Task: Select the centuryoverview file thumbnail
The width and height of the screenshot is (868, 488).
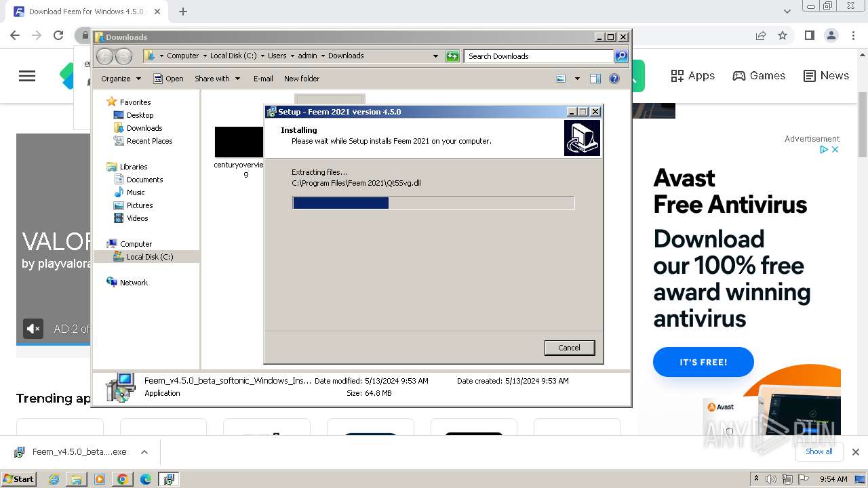Action: coord(239,142)
